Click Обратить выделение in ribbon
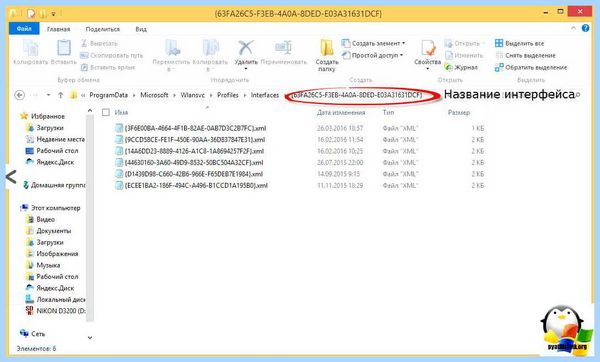The image size is (600, 362). [531, 67]
